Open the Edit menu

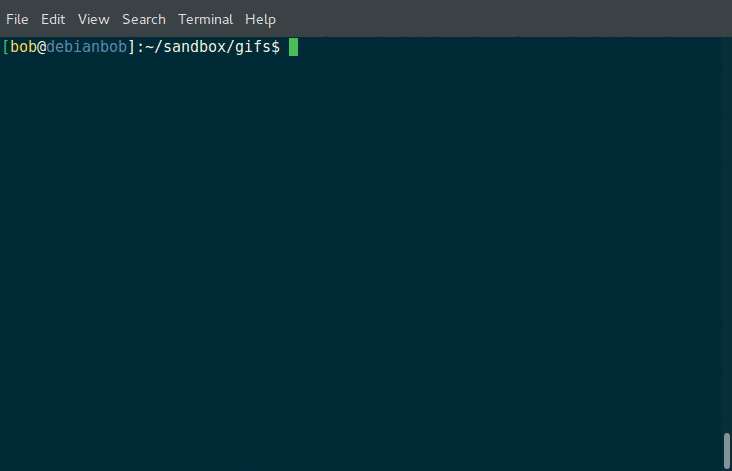[53, 19]
